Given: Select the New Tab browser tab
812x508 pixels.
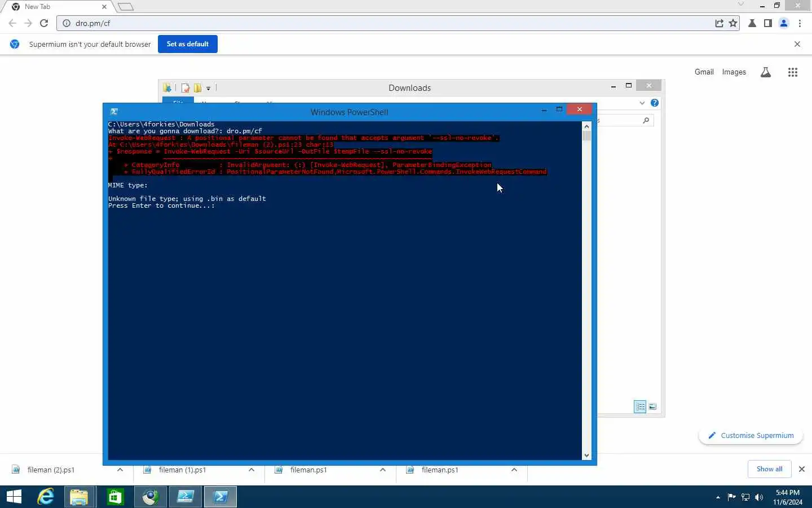Looking at the screenshot, I should (59, 7).
